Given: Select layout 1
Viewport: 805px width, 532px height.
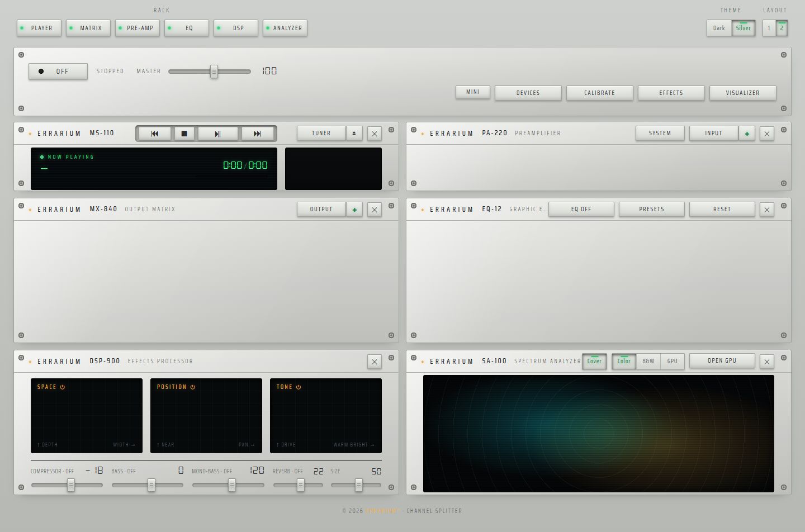Looking at the screenshot, I should click(769, 28).
